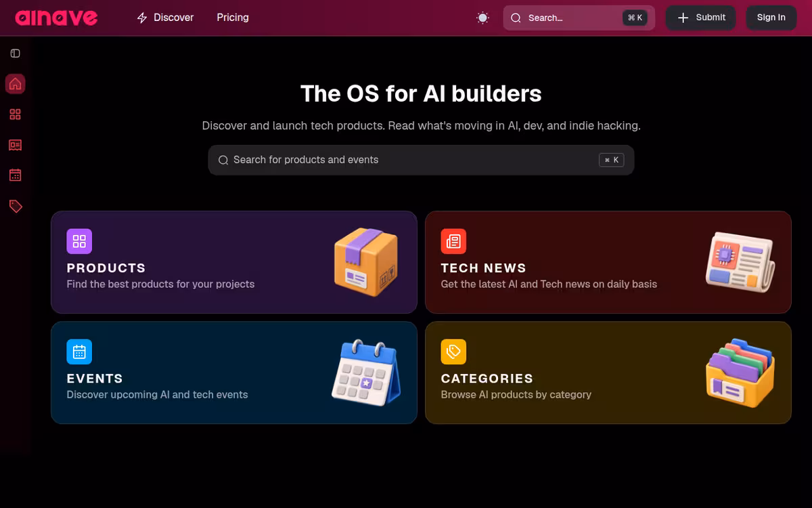Click the magnifier icon in header search

pyautogui.click(x=516, y=18)
